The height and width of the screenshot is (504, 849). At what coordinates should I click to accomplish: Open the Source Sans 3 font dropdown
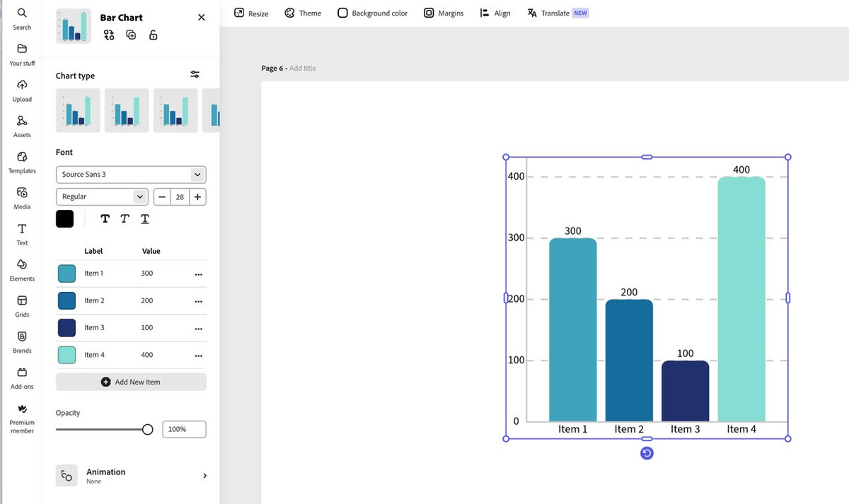coord(131,174)
